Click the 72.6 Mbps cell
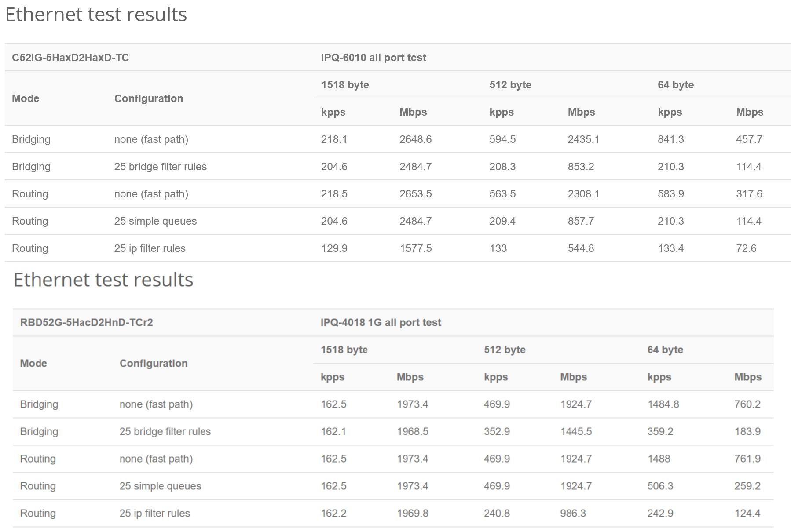The height and width of the screenshot is (532, 791). [x=746, y=248]
